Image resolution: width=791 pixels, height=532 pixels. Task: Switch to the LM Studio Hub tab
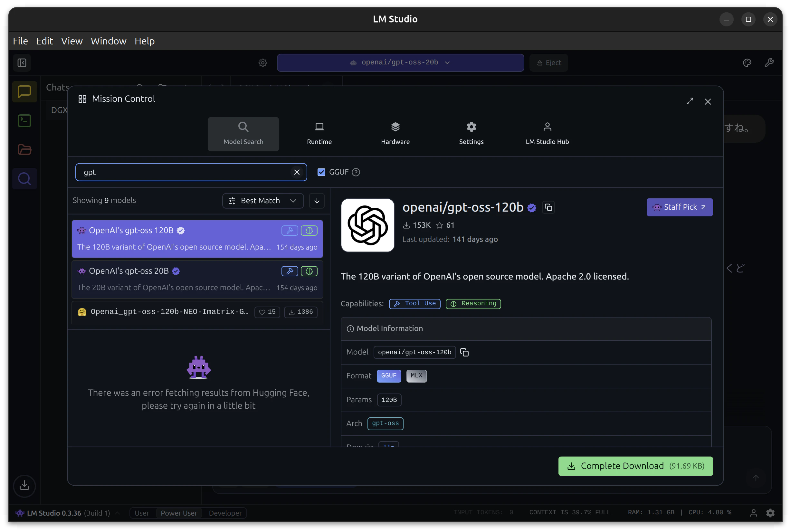pyautogui.click(x=547, y=134)
